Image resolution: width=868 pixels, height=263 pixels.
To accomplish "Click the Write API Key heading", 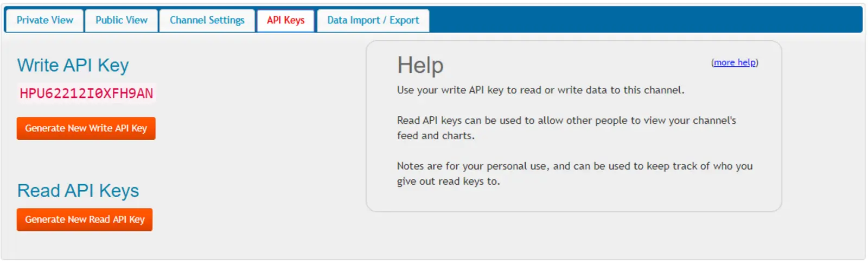I will pyautogui.click(x=73, y=65).
